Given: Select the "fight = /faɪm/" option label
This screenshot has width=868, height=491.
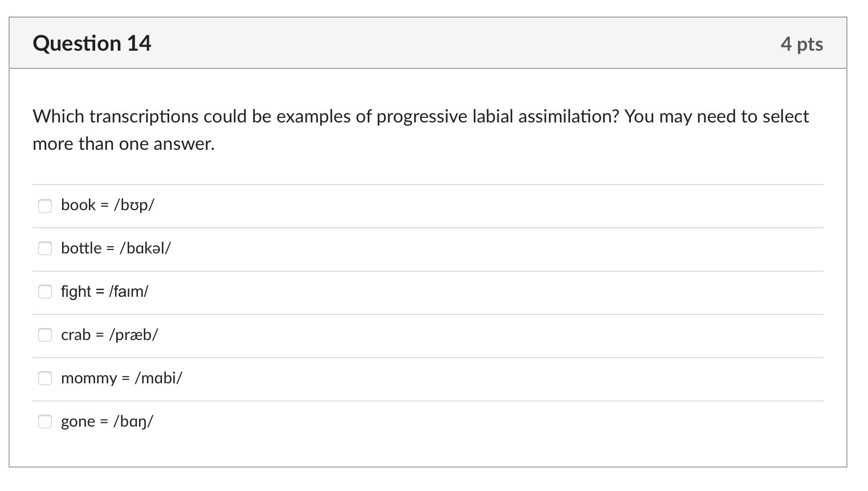Looking at the screenshot, I should click(104, 291).
